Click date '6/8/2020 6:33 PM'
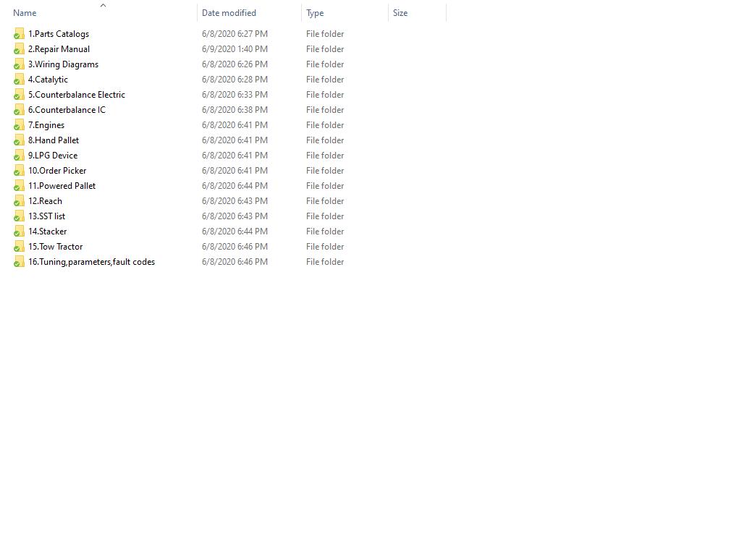731x560 pixels. pyautogui.click(x=234, y=95)
